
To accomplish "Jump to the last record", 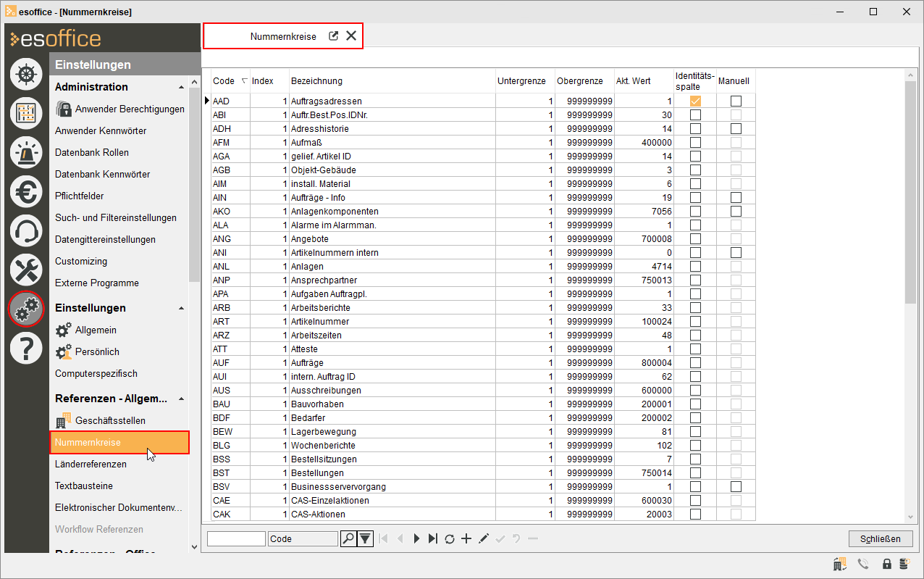I will click(433, 538).
